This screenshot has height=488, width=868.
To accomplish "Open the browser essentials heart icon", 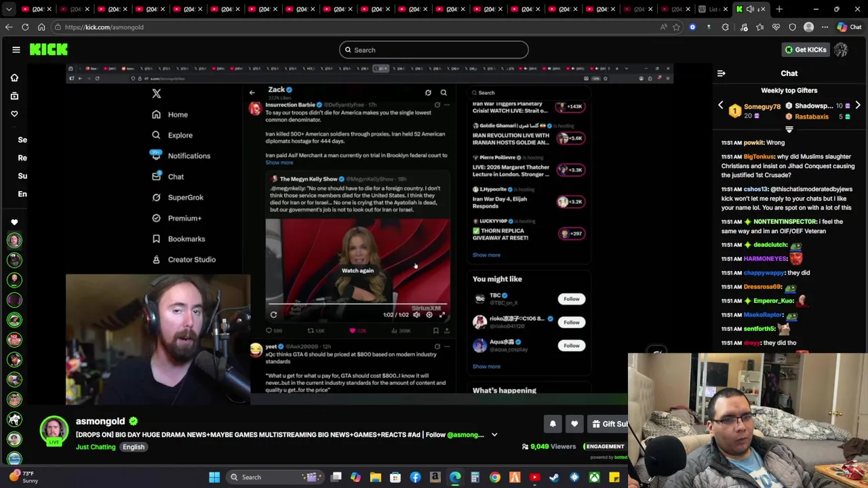I will [776, 27].
